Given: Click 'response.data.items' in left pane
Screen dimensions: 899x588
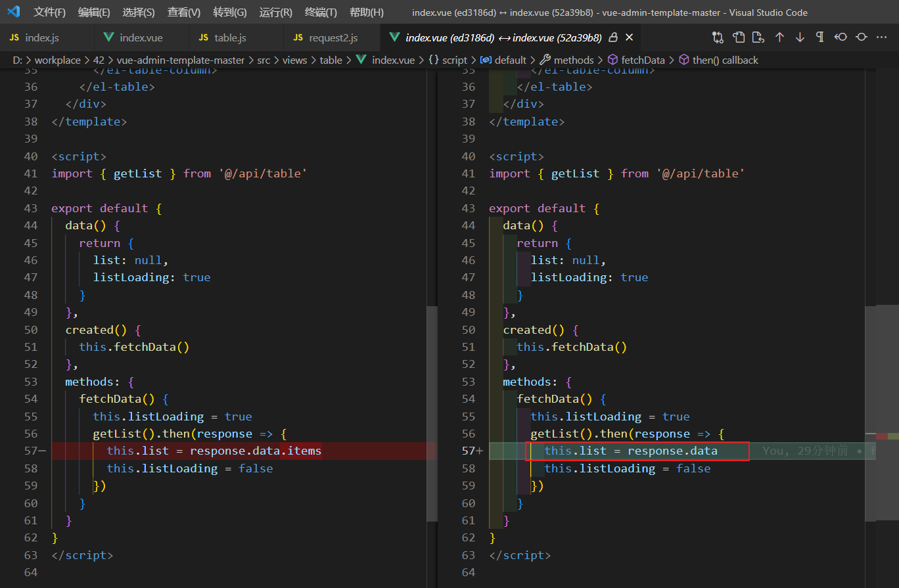Looking at the screenshot, I should 256,451.
